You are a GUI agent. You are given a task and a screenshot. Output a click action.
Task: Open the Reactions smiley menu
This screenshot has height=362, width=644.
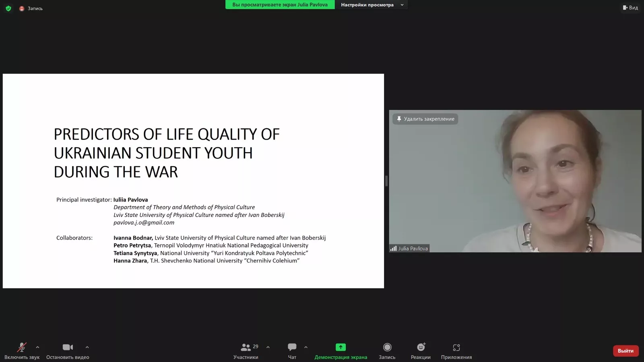click(x=421, y=348)
